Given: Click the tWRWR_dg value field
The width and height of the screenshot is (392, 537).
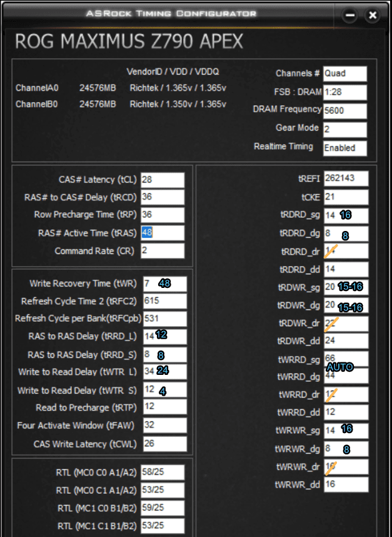Looking at the screenshot, I should click(x=346, y=449).
